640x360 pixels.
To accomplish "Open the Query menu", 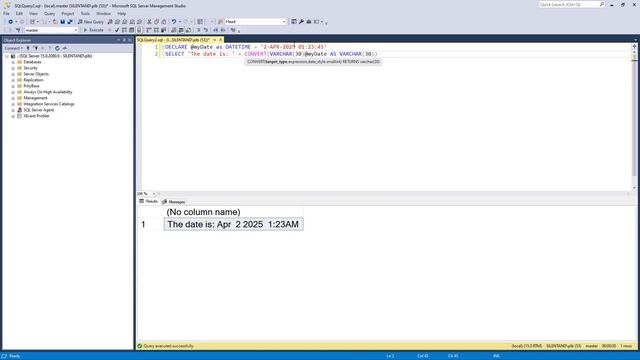I will 49,13.
